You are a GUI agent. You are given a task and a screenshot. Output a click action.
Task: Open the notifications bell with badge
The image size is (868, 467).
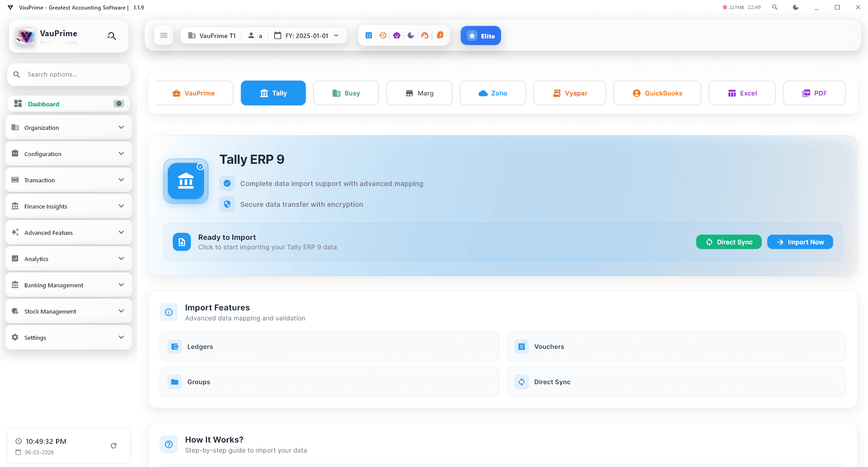tap(440, 35)
